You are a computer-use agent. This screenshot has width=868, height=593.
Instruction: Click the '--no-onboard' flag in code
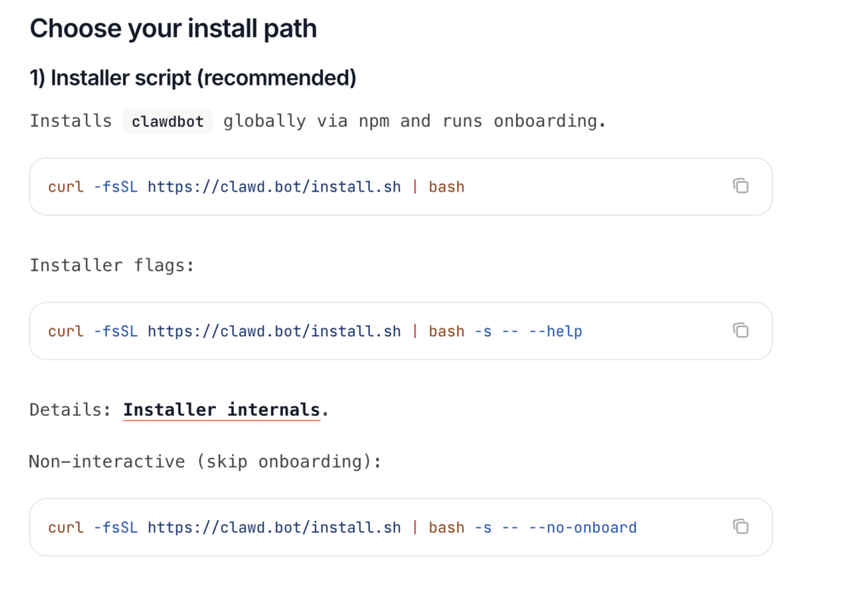582,528
